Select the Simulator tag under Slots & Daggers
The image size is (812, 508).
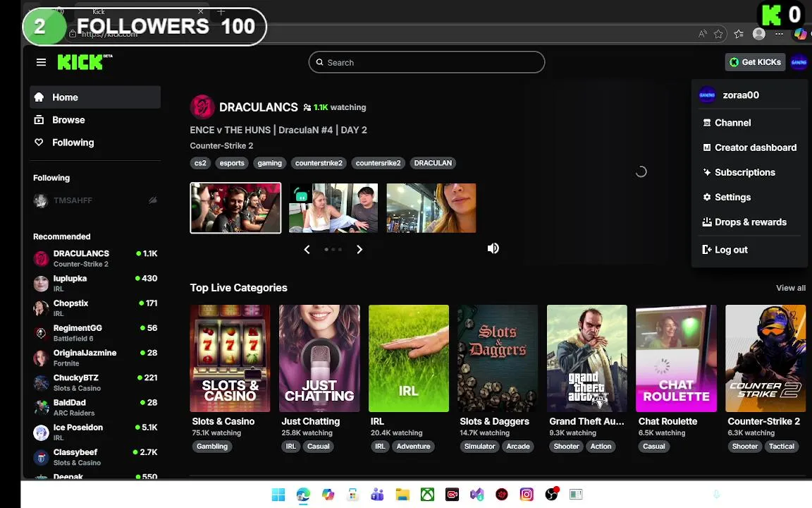[479, 447]
